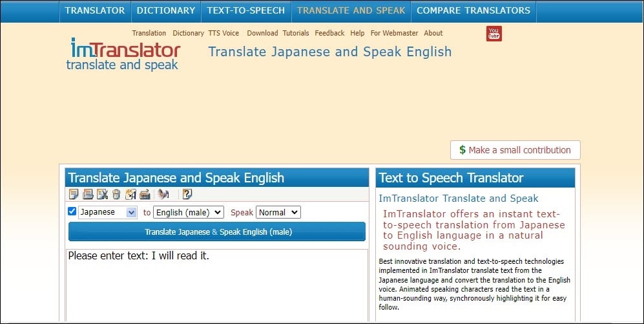Switch to the TRANSLATOR tab
Viewport: 644px width, 324px height.
click(x=95, y=11)
